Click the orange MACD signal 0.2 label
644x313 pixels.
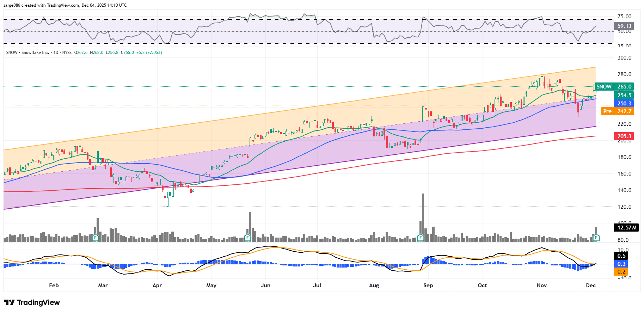621,272
